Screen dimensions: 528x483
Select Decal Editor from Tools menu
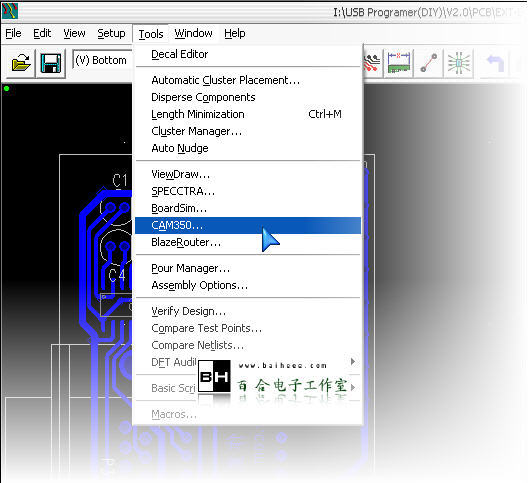coord(248,54)
